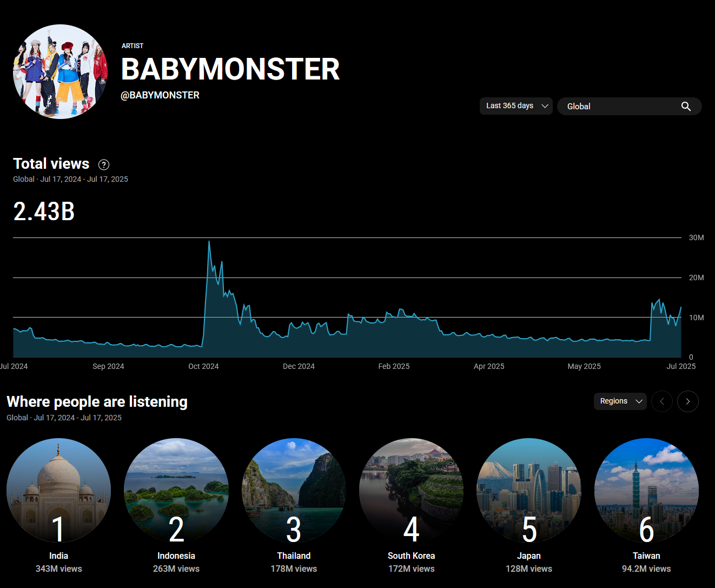
Task: Click the South Korea region label
Action: [412, 556]
